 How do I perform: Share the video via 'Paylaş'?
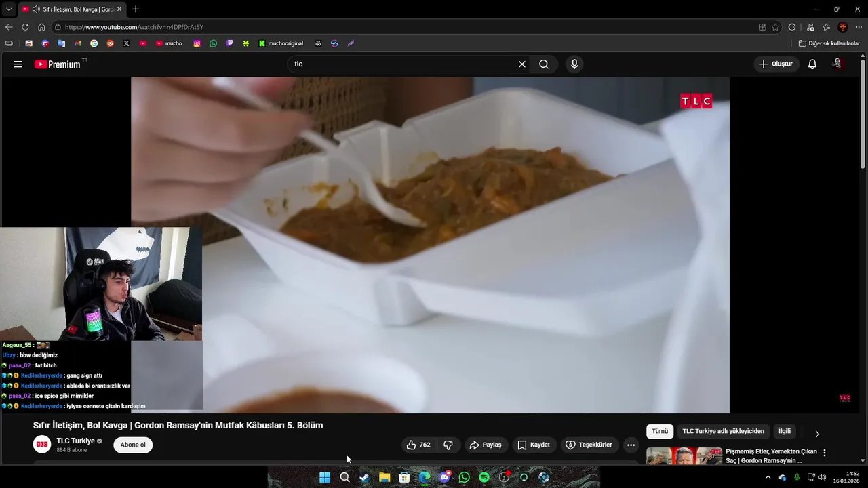click(486, 445)
